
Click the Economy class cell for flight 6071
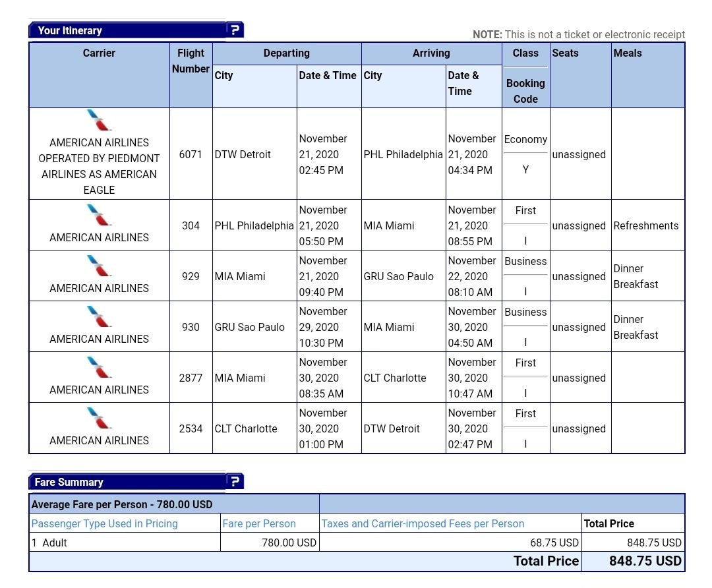[x=525, y=139]
